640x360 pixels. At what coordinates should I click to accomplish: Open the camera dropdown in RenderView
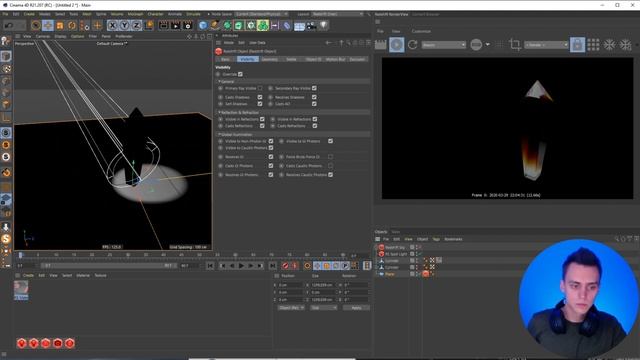point(546,45)
